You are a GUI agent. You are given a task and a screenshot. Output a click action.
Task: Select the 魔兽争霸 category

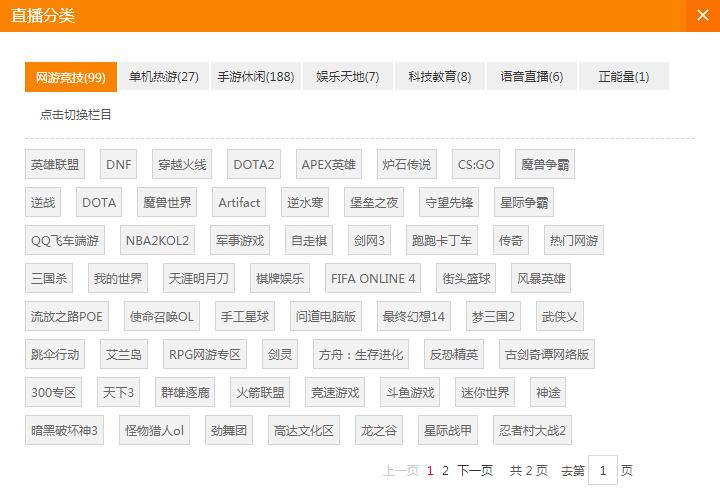[x=545, y=164]
